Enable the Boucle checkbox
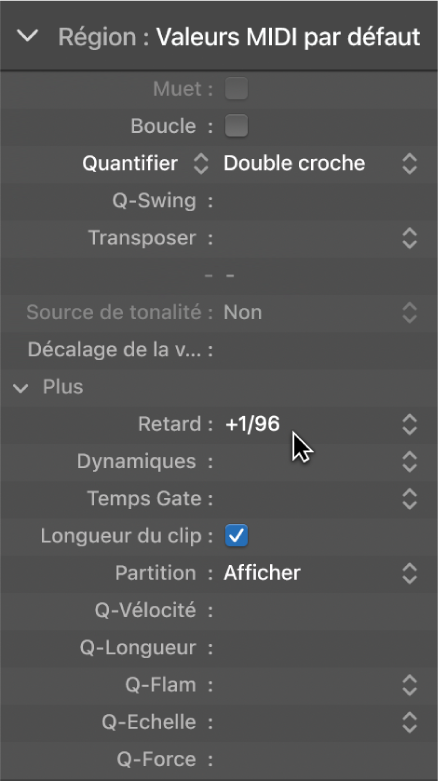439x782 pixels. [x=236, y=126]
